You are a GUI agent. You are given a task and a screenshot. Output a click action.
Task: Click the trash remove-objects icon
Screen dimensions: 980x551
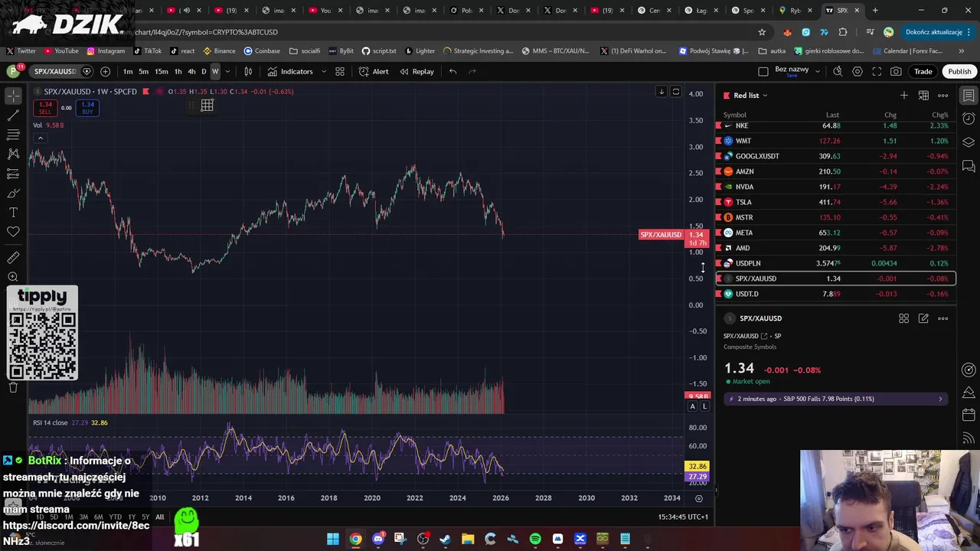(13, 387)
